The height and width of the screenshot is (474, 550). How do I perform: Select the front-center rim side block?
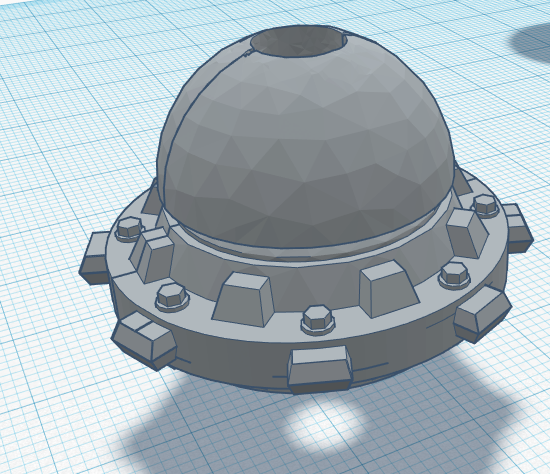[320, 369]
